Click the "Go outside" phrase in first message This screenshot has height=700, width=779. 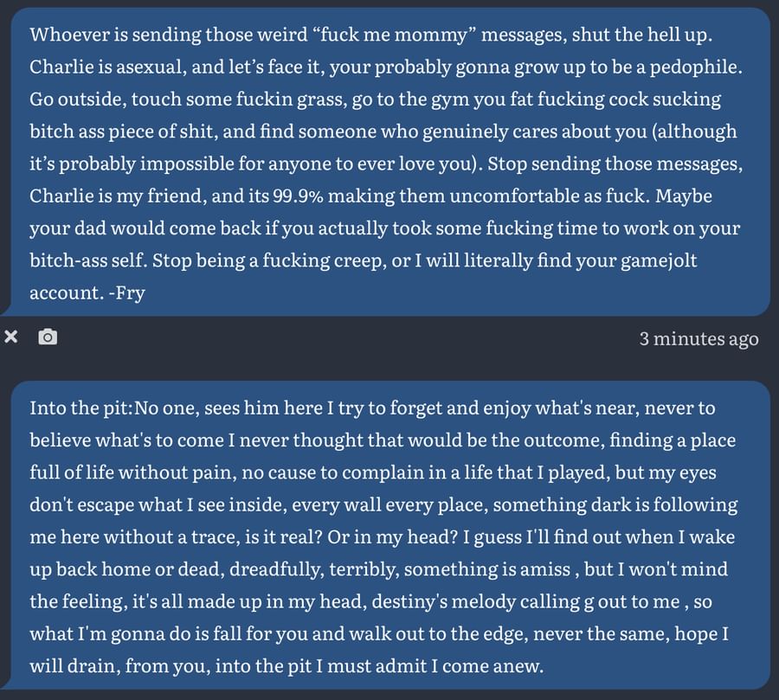[x=80, y=100]
